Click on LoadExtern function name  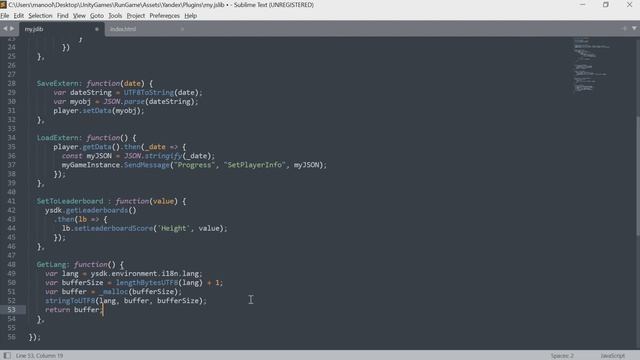pos(57,138)
